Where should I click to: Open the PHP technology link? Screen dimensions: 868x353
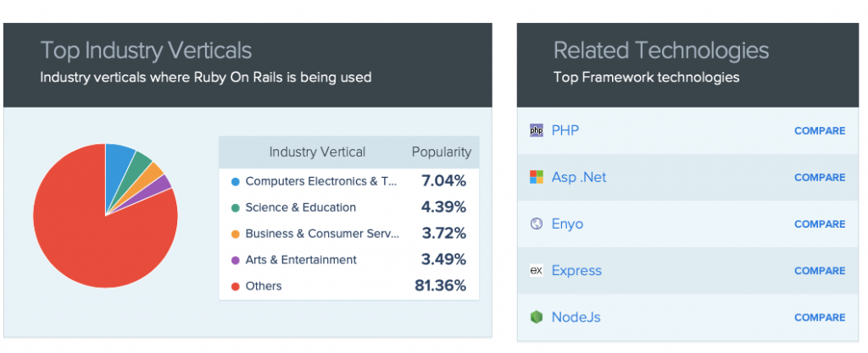pyautogui.click(x=565, y=130)
